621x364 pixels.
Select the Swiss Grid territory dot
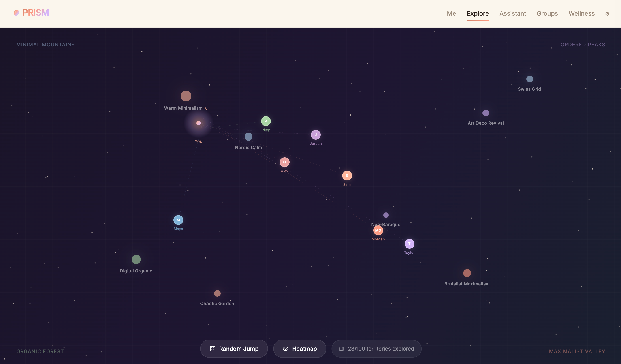coord(529,79)
